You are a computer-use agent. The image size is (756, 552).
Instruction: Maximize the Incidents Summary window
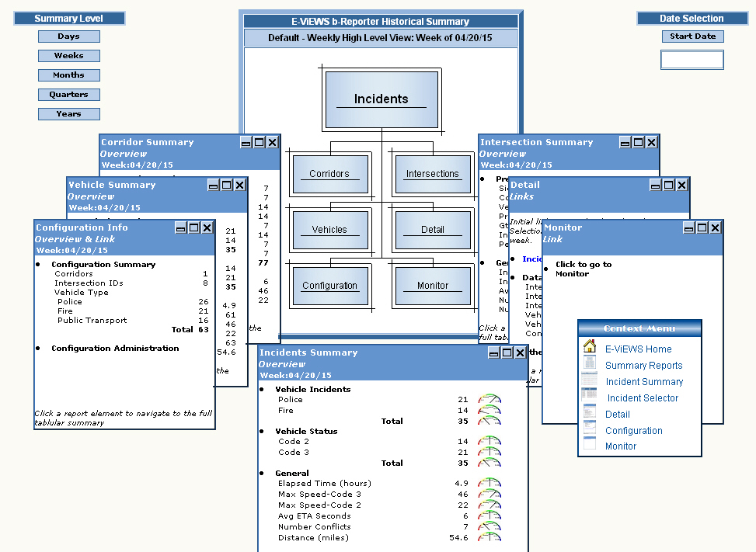507,352
